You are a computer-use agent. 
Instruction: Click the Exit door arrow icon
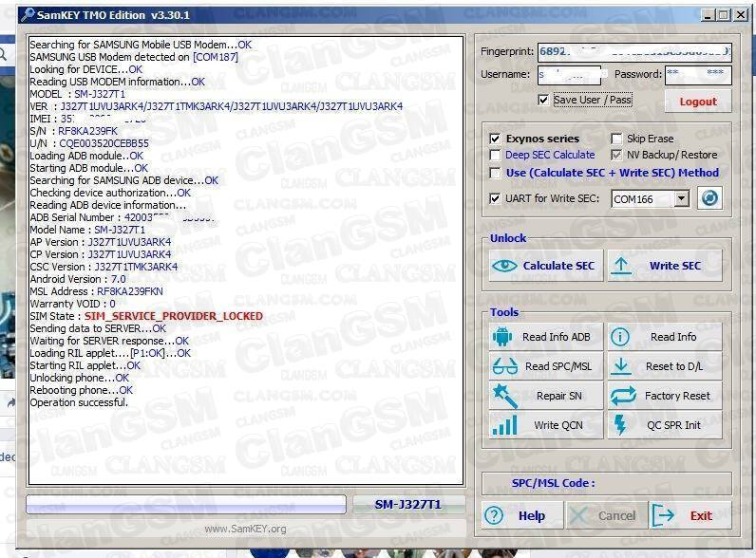663,515
